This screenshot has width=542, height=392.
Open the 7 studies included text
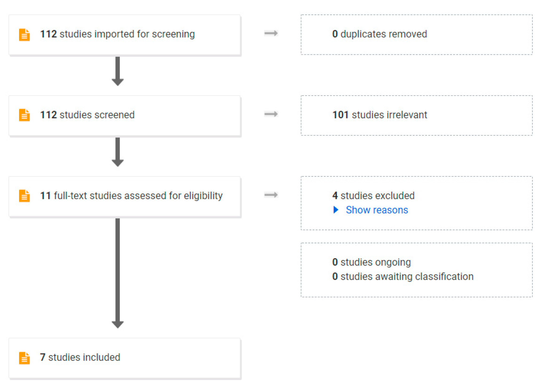tap(80, 357)
